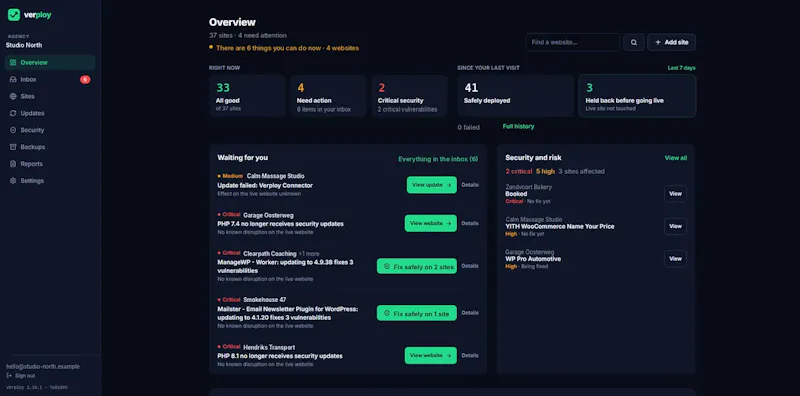
Task: Click 'PHP 8.1 no longer receives security updates' title
Action: click(x=280, y=356)
